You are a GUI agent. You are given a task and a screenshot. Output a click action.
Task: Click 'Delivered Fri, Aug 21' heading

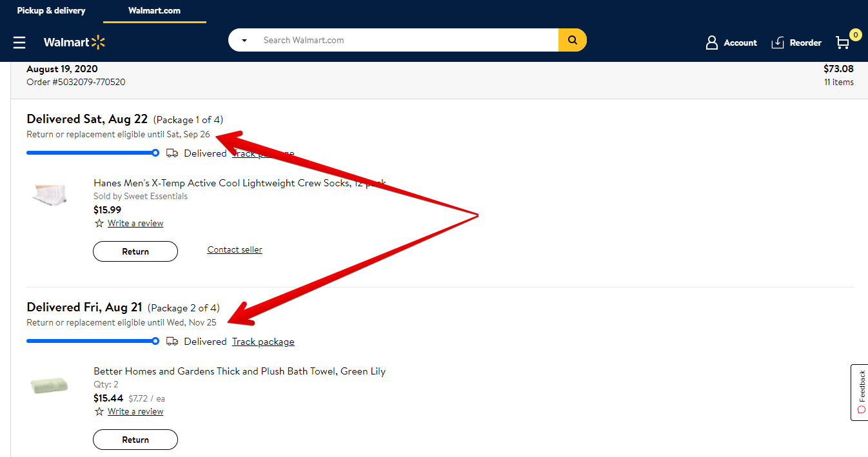(x=84, y=307)
